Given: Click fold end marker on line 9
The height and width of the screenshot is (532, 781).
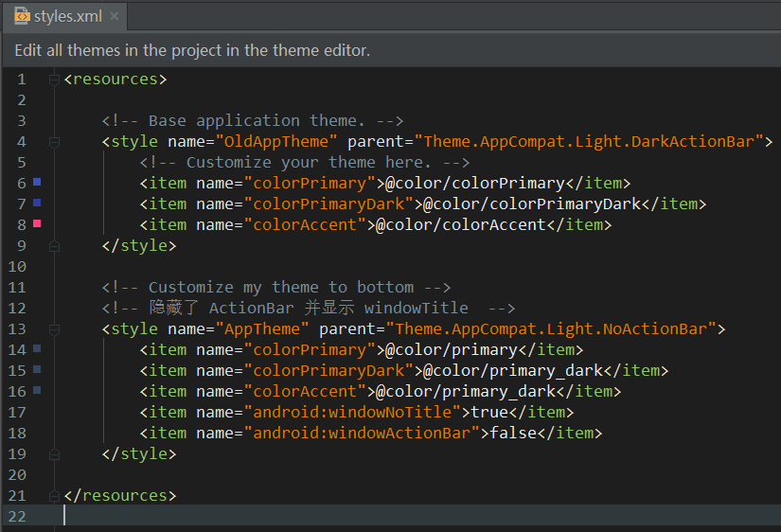Looking at the screenshot, I should pos(54,245).
